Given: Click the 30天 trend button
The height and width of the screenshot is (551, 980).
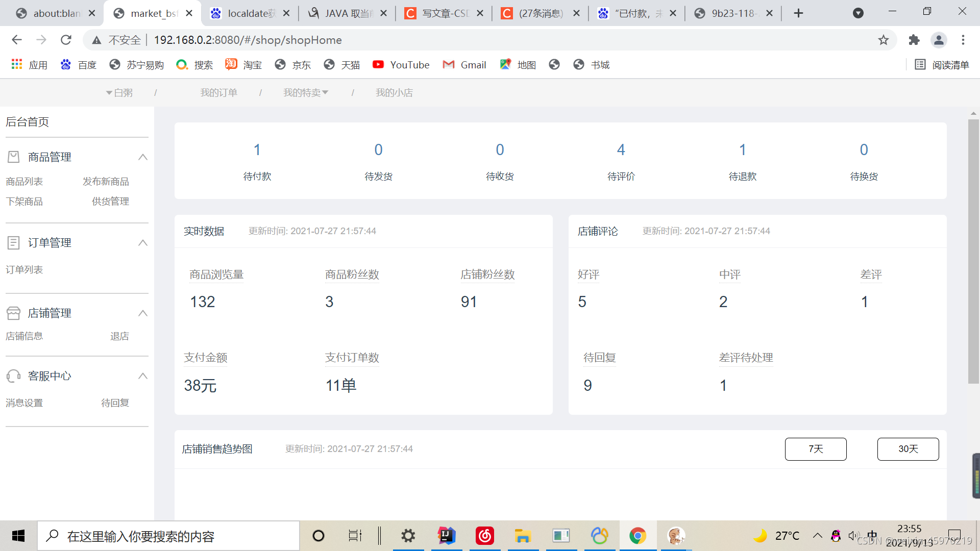Looking at the screenshot, I should pyautogui.click(x=908, y=449).
